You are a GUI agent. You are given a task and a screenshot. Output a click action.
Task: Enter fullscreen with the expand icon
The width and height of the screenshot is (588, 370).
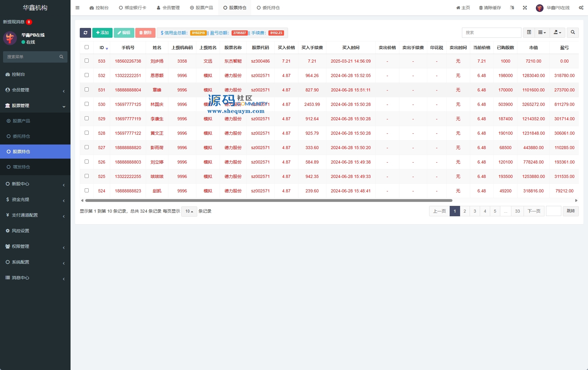(x=525, y=8)
